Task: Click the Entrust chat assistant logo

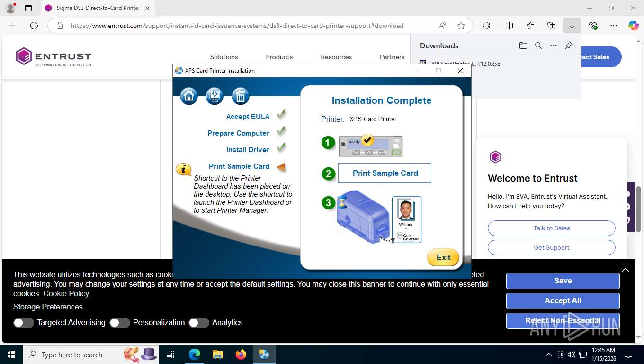Action: pos(495,157)
